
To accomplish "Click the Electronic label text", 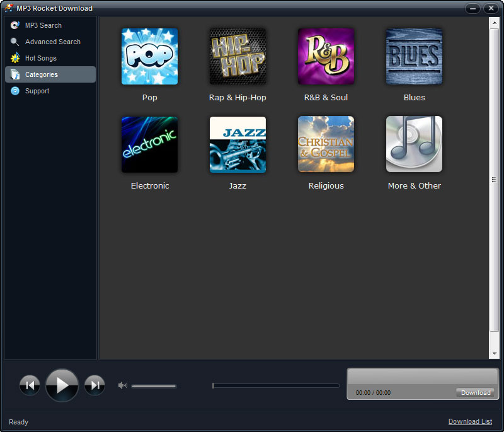I will [x=150, y=185].
